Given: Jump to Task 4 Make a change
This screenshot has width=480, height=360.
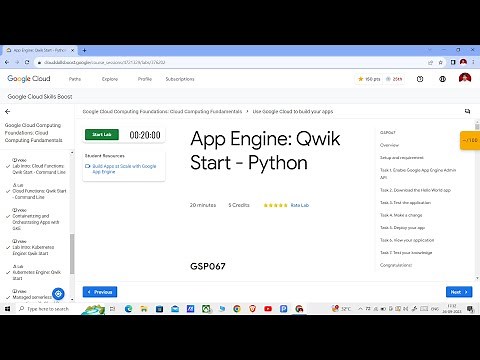Looking at the screenshot, I should coord(401,215).
